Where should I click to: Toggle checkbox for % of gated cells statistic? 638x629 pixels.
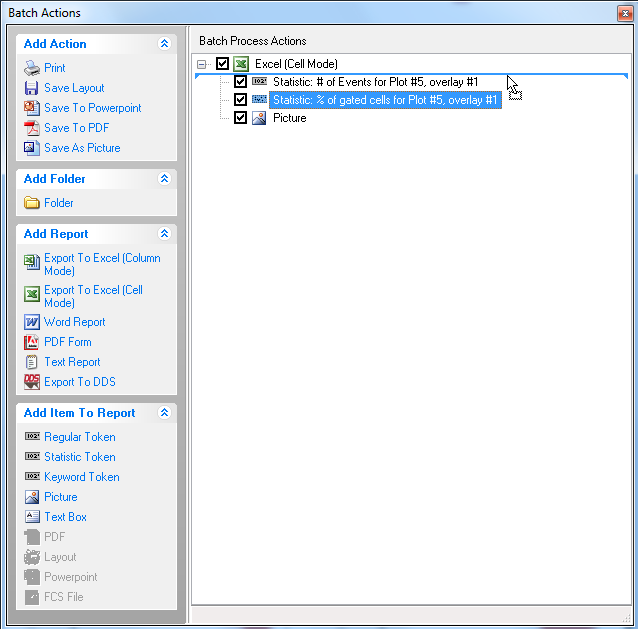pyautogui.click(x=240, y=99)
